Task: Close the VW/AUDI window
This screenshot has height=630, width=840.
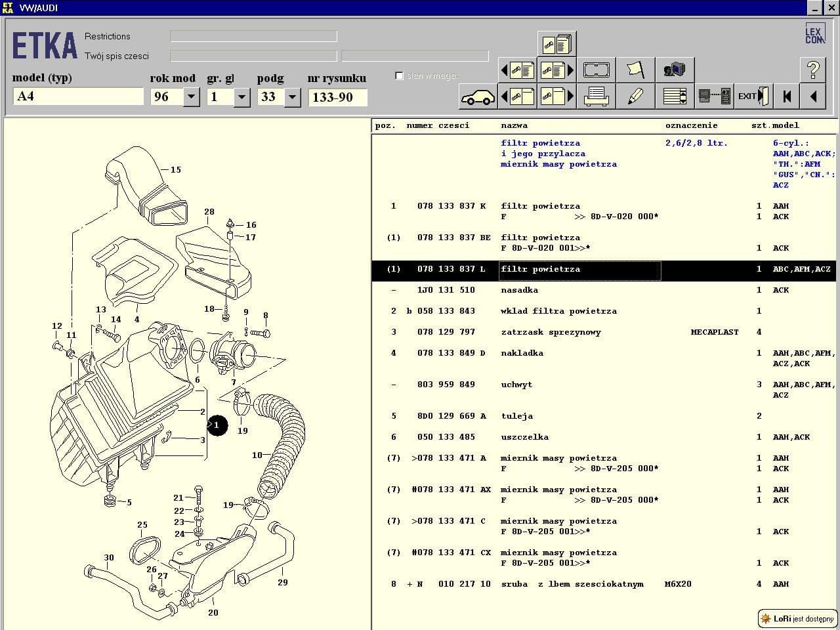Action: [830, 8]
